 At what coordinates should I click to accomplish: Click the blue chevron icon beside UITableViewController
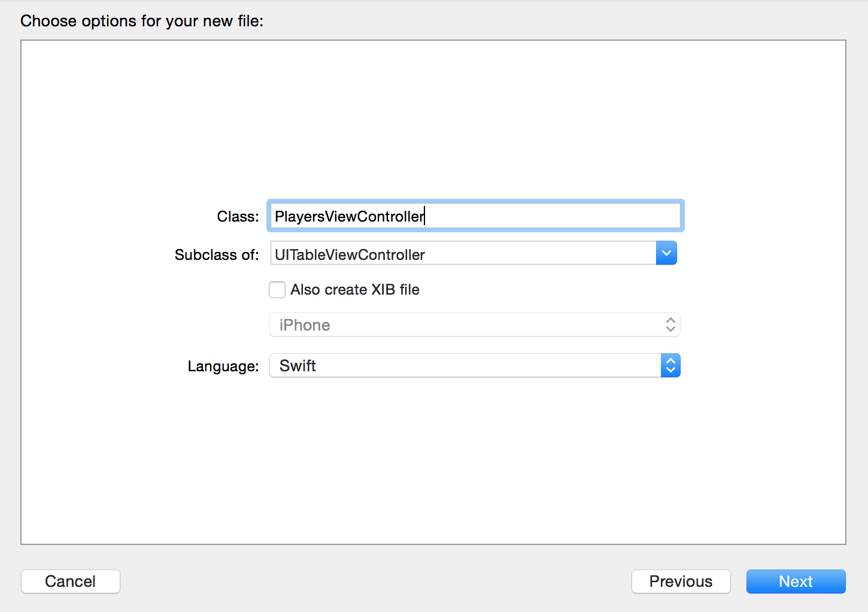pos(666,253)
